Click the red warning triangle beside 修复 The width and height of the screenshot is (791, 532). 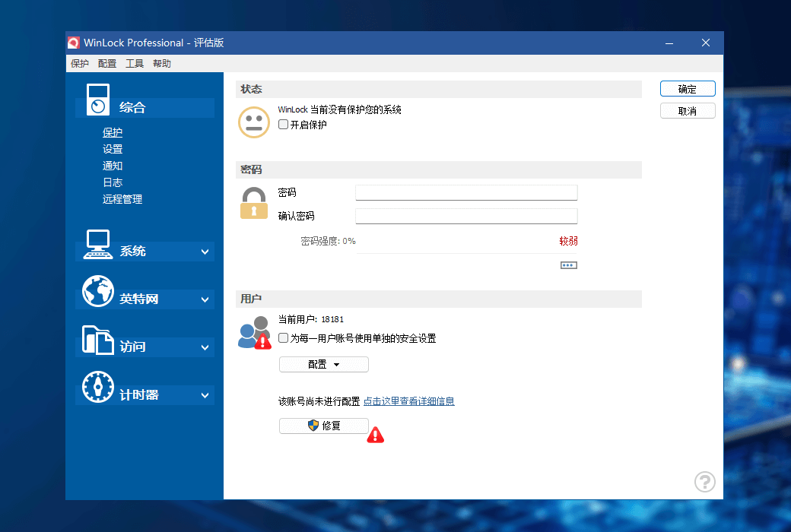[x=375, y=435]
